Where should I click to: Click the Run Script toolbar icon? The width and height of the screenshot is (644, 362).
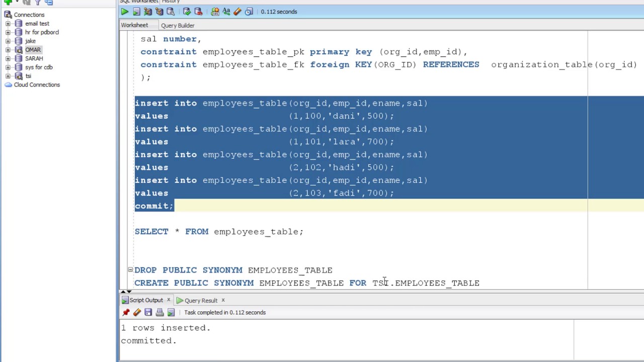click(x=136, y=12)
